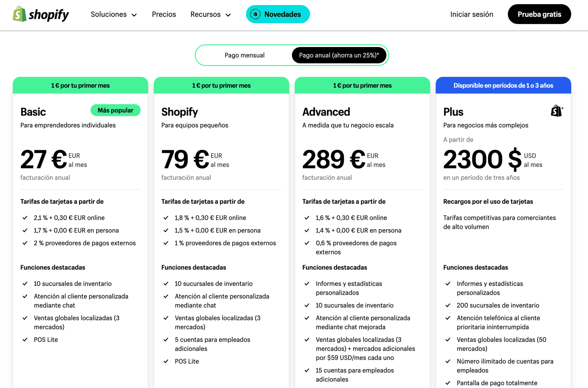Click checkmark beside 1,6 % + 0,30 € EUR online
Image resolution: width=588 pixels, height=388 pixels.
(x=307, y=218)
